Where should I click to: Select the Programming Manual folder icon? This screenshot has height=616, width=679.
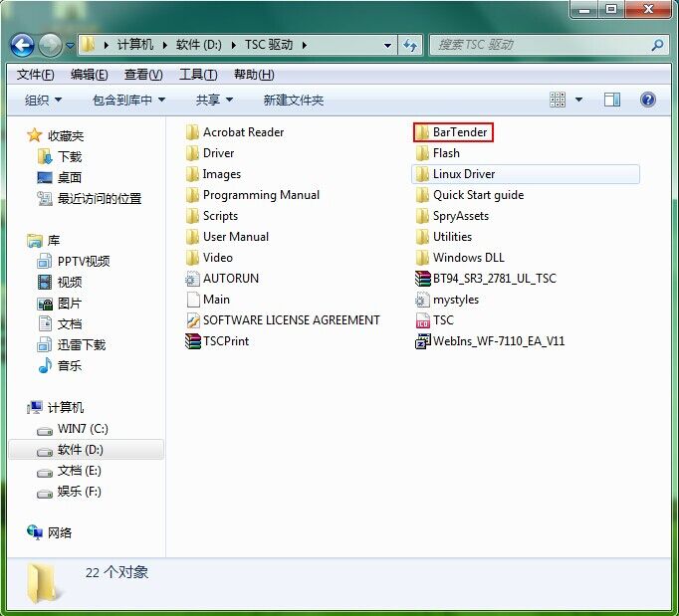point(192,195)
